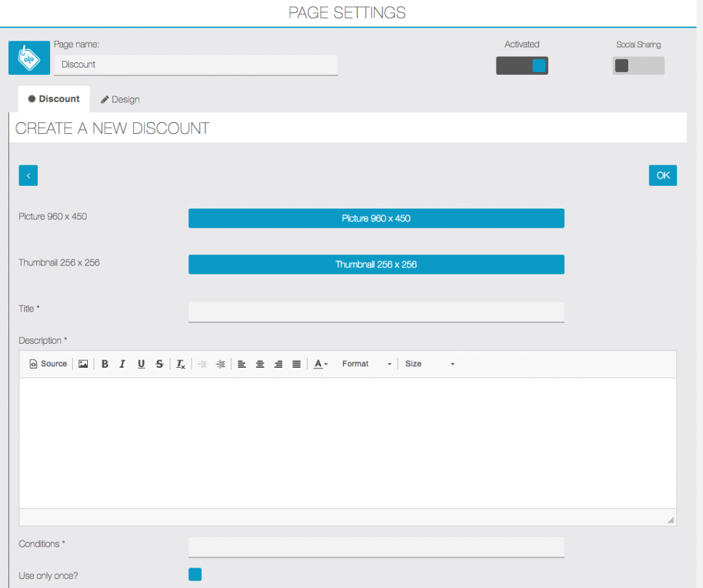Open the text color picker dropdown

321,364
